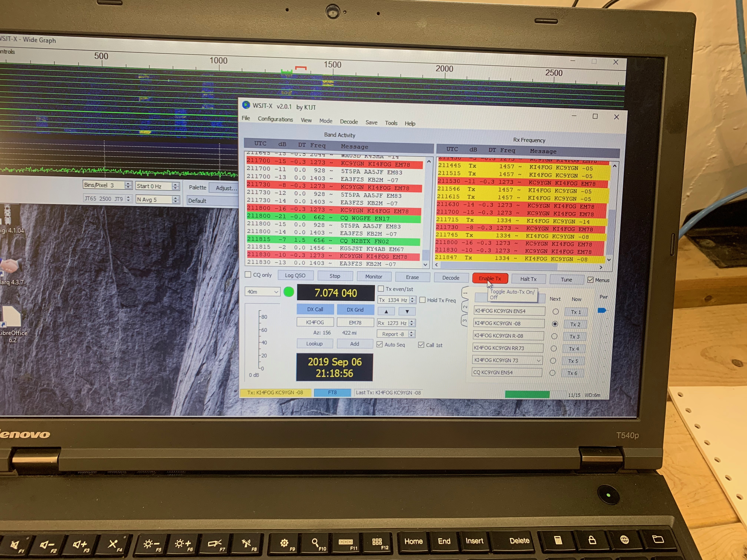Image resolution: width=747 pixels, height=560 pixels.
Task: Open the 40m band dropdown
Action: [x=262, y=292]
